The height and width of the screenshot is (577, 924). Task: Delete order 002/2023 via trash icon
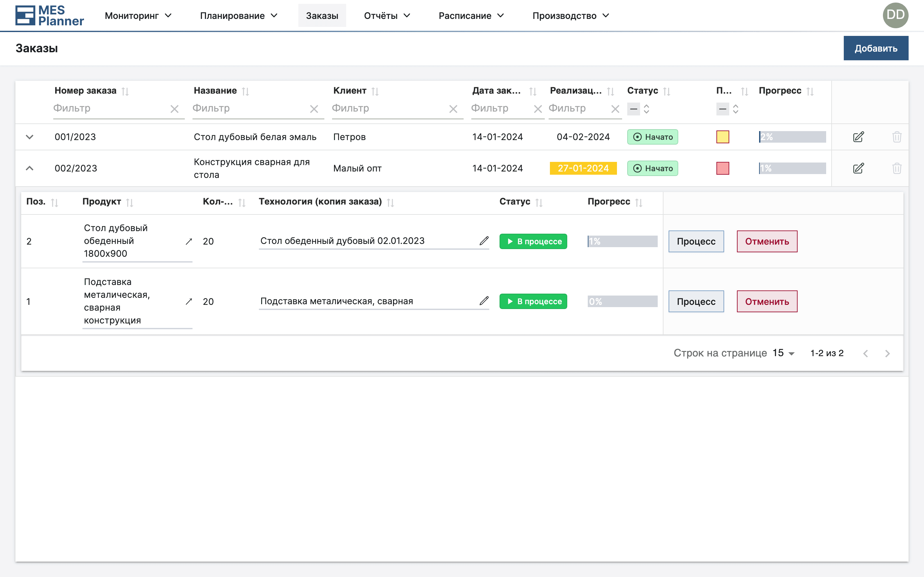click(897, 168)
